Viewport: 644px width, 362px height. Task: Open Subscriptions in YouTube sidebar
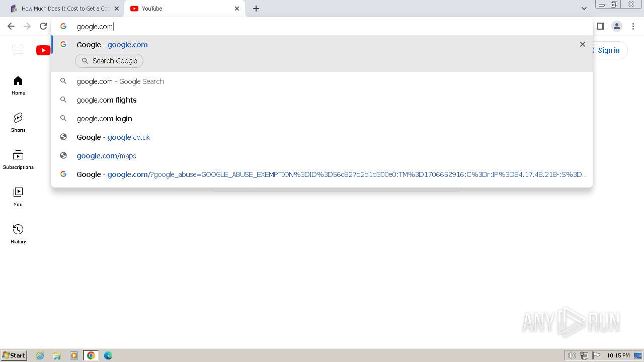(18, 160)
